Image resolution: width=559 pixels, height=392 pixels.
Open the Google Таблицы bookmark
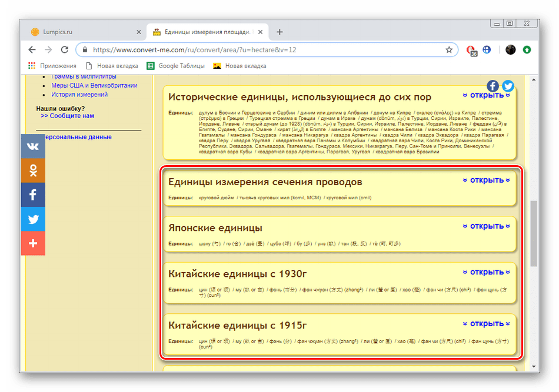tap(176, 66)
